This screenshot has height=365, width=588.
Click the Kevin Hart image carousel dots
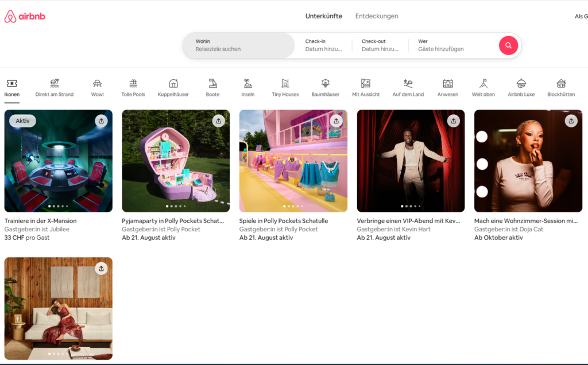(411, 206)
